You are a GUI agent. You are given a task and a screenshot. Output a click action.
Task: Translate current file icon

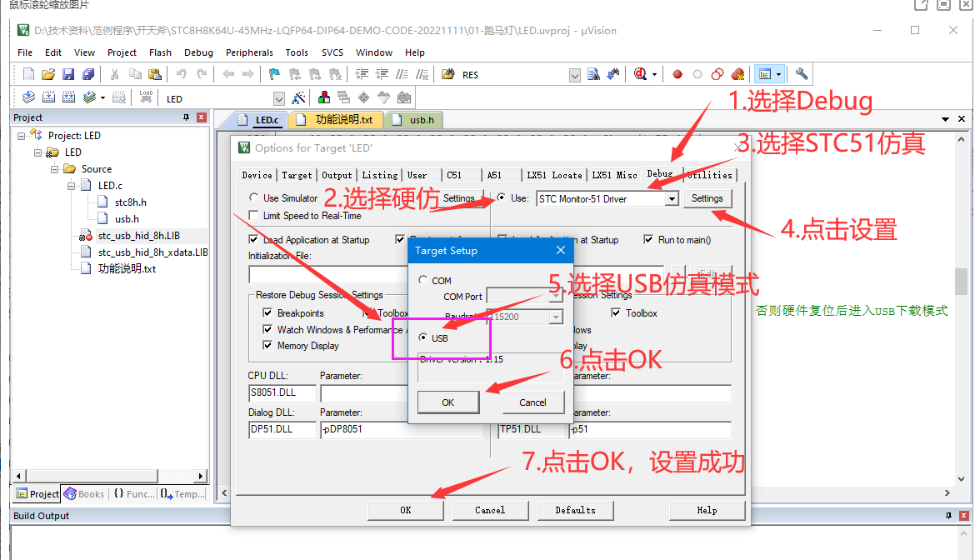(28, 97)
